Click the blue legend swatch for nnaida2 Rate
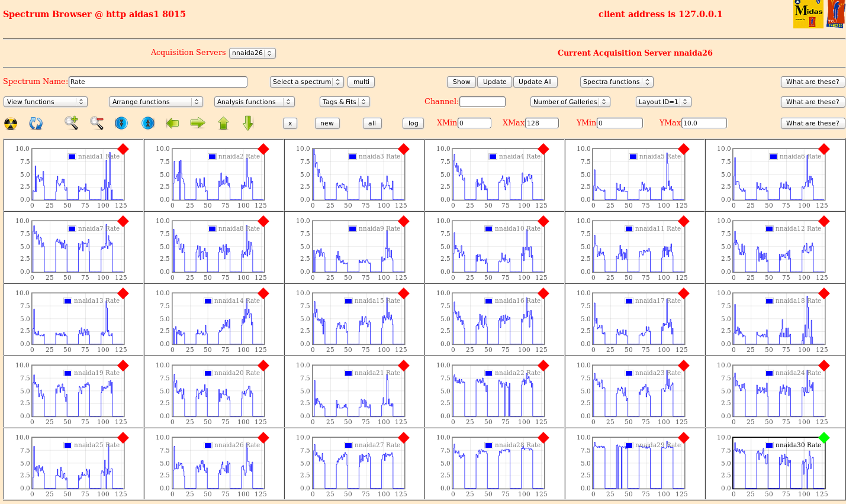Viewport: 846px width, 504px height. tap(212, 157)
